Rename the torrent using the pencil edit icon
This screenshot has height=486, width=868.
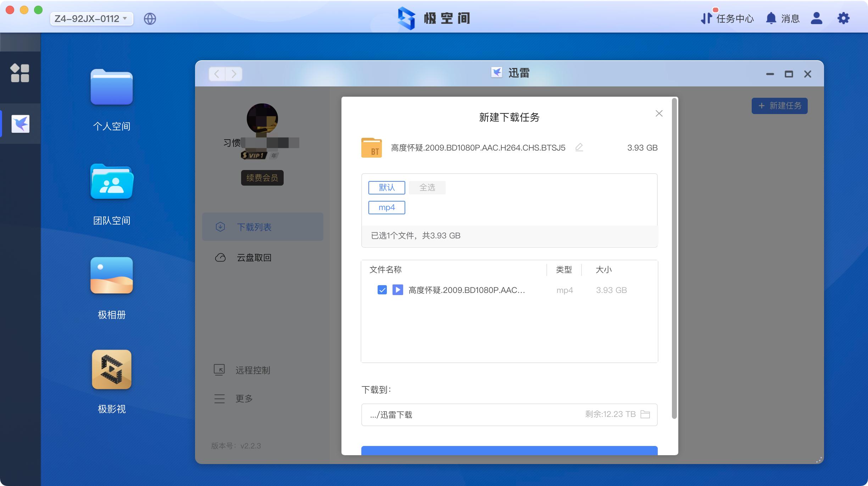[579, 147]
